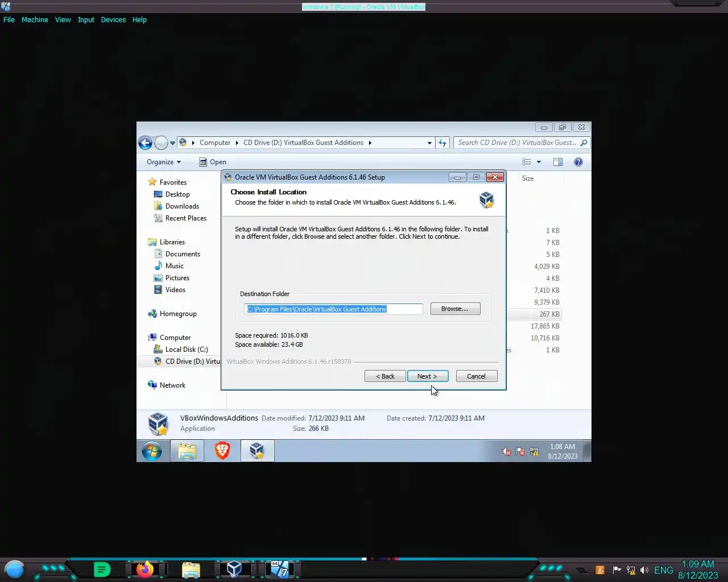
Task: Open the Input menu
Action: 86,19
